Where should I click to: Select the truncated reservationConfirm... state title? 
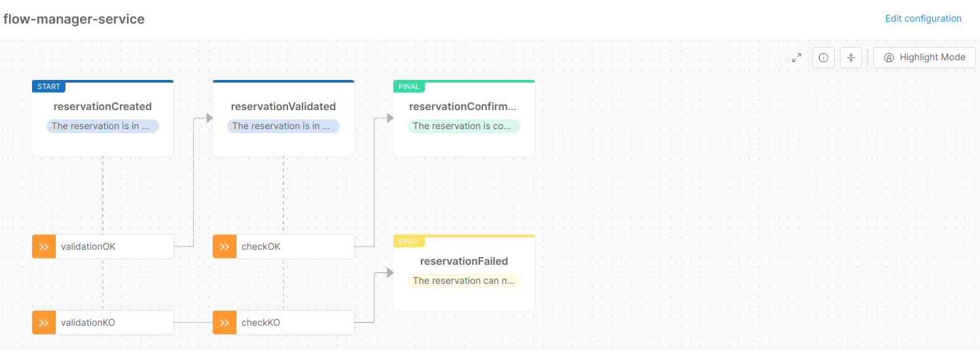pos(463,106)
